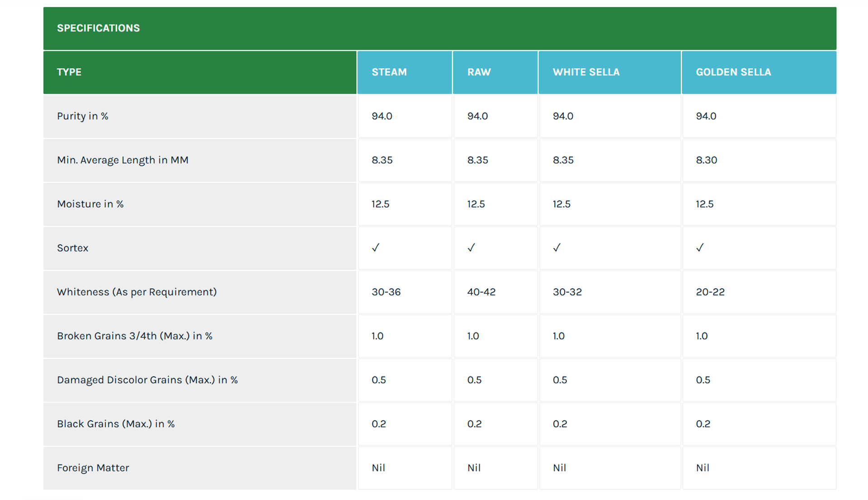The width and height of the screenshot is (868, 500).
Task: Click 'Damaged Discolor Grains (Max.) in %' label
Action: [x=147, y=380]
